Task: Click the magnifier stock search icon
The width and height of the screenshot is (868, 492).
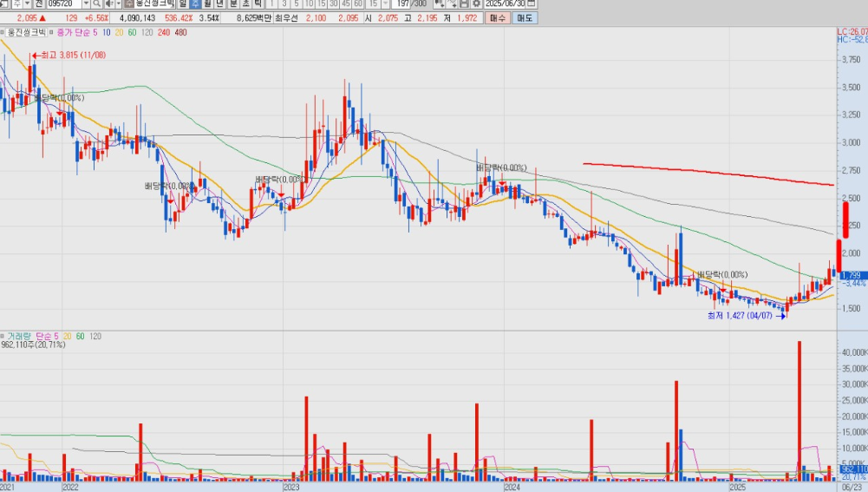Action: tap(96, 4)
